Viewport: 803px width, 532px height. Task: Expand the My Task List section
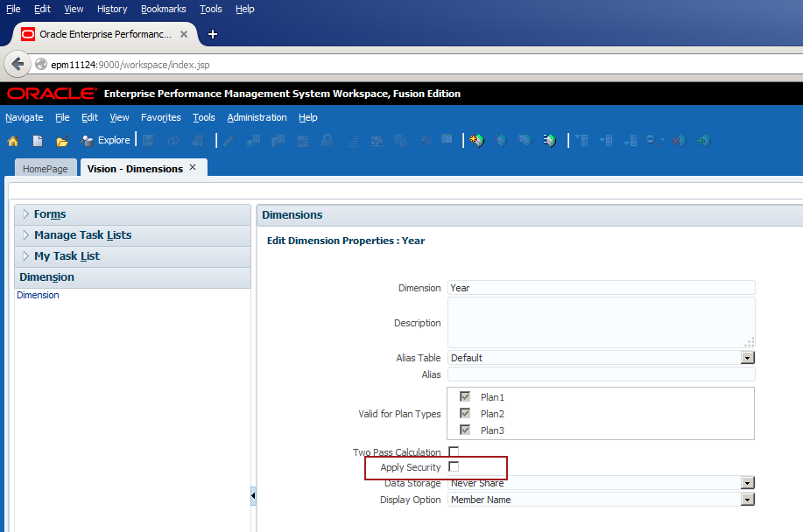25,255
